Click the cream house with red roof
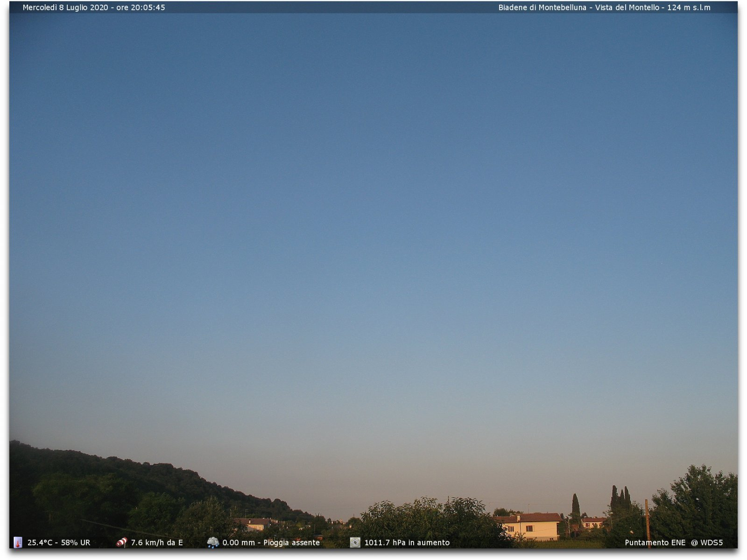Image resolution: width=747 pixels, height=560 pixels. tap(528, 526)
